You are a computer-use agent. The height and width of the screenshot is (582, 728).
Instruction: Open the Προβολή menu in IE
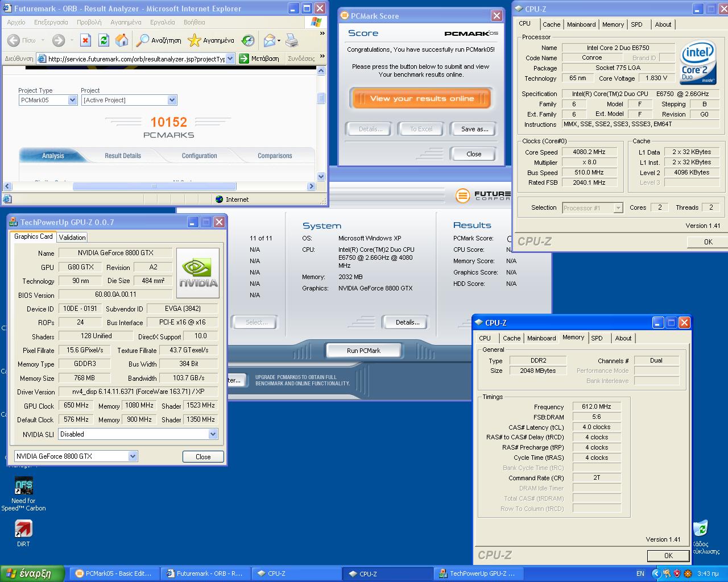pyautogui.click(x=89, y=22)
